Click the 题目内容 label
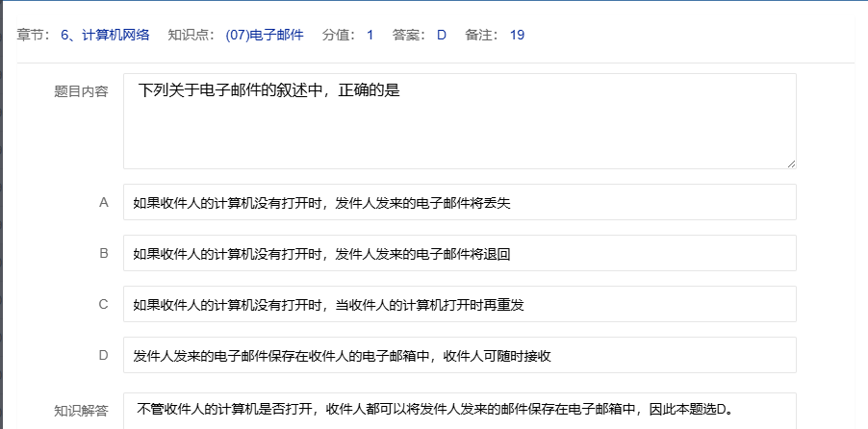Image resolution: width=868 pixels, height=429 pixels. point(81,92)
